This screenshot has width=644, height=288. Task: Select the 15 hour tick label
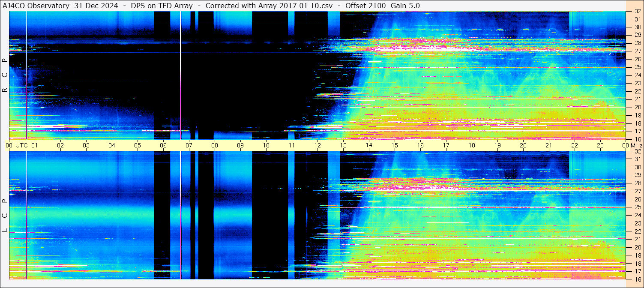[395, 145]
